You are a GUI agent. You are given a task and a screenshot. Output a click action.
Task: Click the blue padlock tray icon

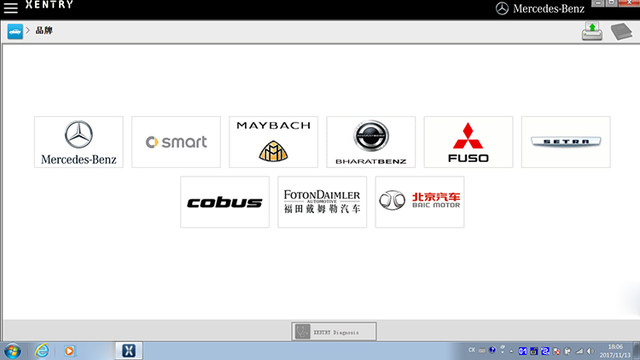tap(534, 351)
